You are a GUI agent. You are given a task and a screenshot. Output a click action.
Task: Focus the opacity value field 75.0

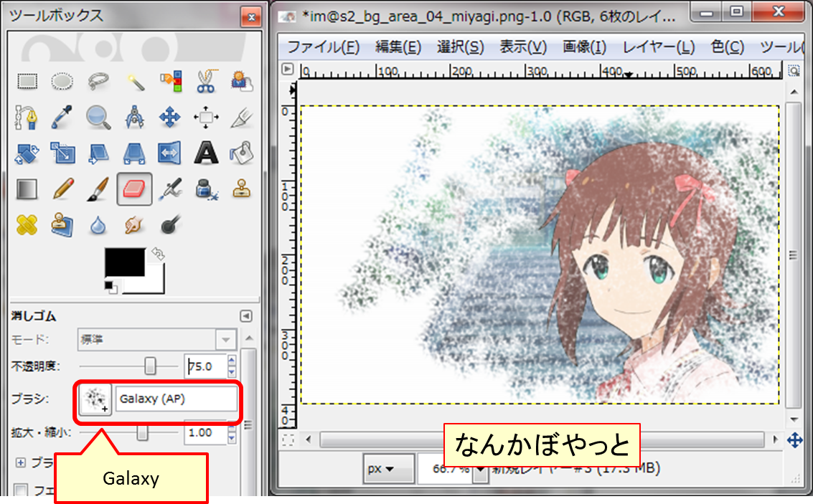click(206, 366)
